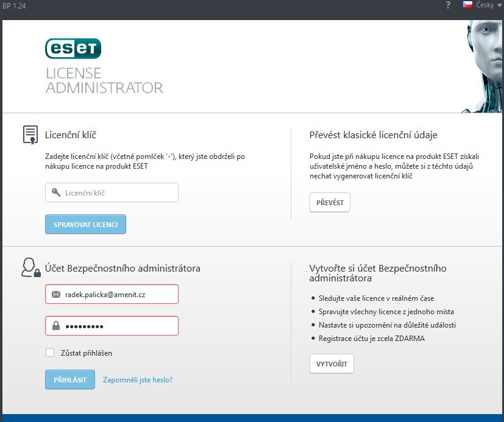This screenshot has height=422, width=504.
Task: Click the PŘEVÉST button
Action: (x=330, y=203)
